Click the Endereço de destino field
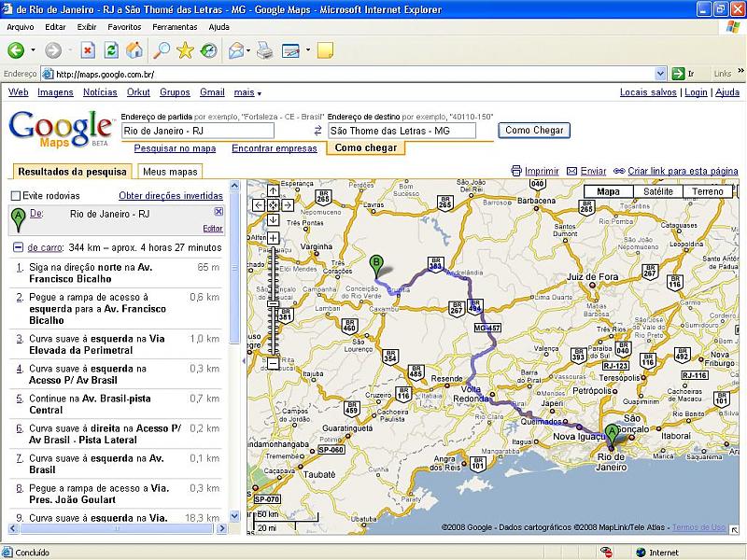Image resolution: width=747 pixels, height=560 pixels. point(402,131)
